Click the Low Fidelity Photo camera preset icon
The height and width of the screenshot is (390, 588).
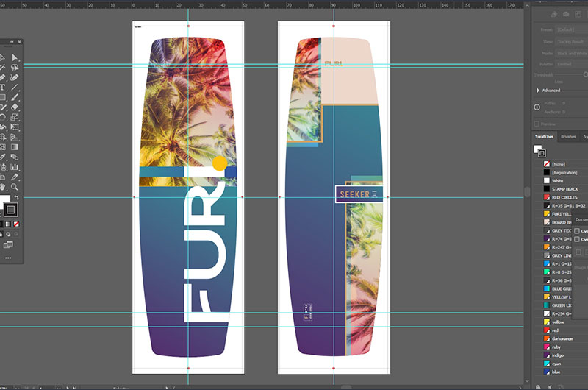566,14
